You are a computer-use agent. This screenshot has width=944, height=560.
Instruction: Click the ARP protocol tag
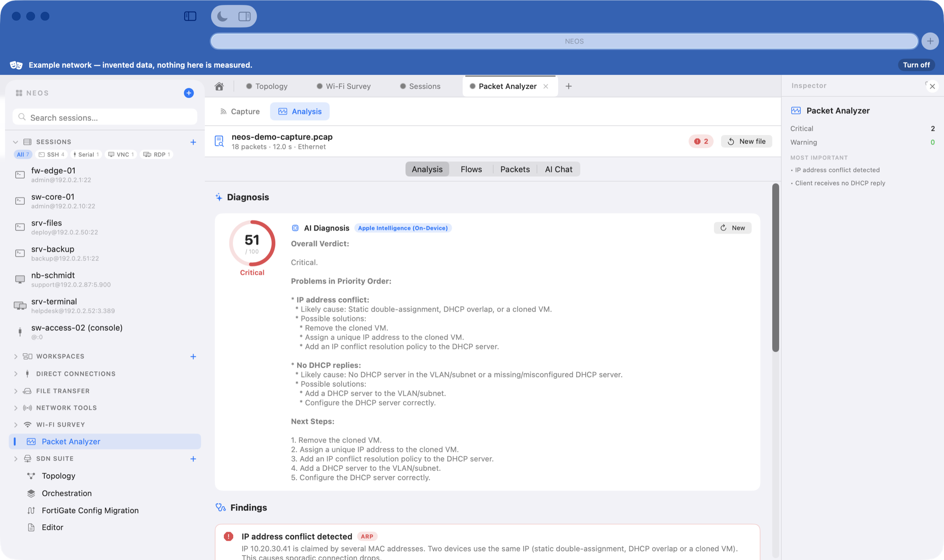point(367,536)
